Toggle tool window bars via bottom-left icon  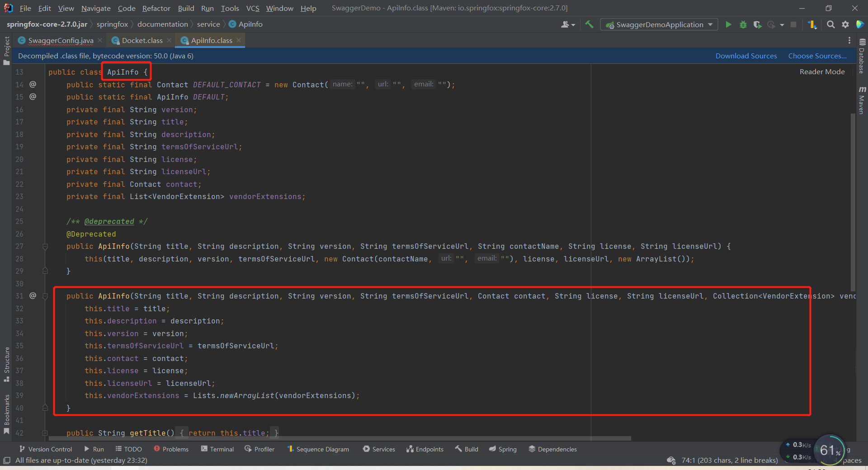click(x=6, y=461)
